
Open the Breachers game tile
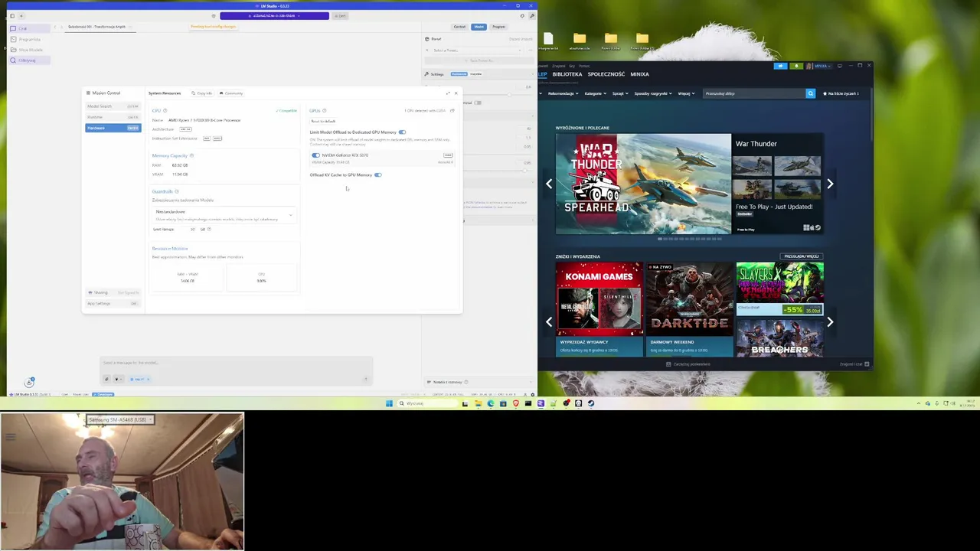click(779, 337)
